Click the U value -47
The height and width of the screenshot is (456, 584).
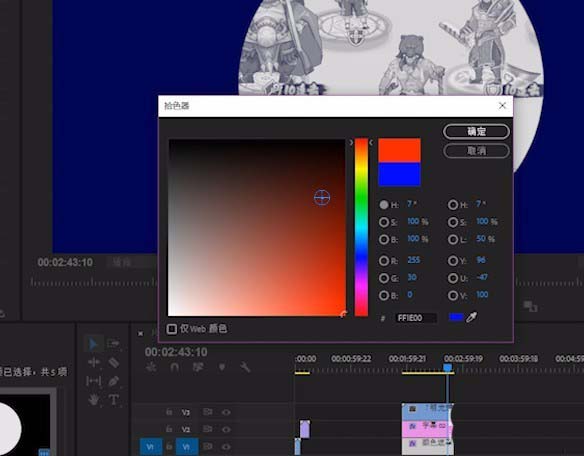click(482, 278)
